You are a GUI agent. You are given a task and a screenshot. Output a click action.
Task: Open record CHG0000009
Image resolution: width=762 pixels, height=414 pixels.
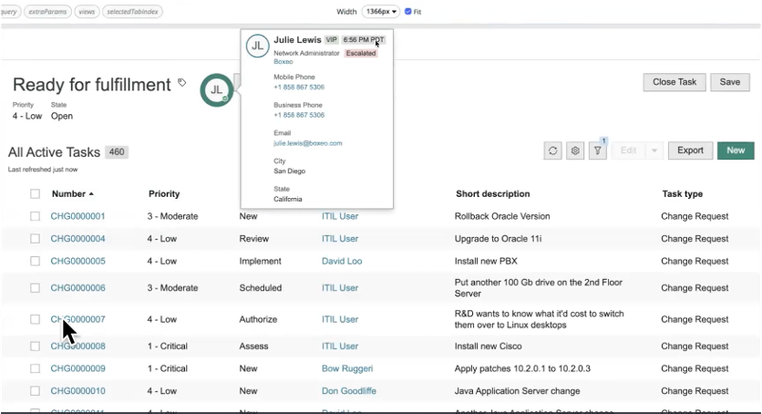[x=78, y=368]
